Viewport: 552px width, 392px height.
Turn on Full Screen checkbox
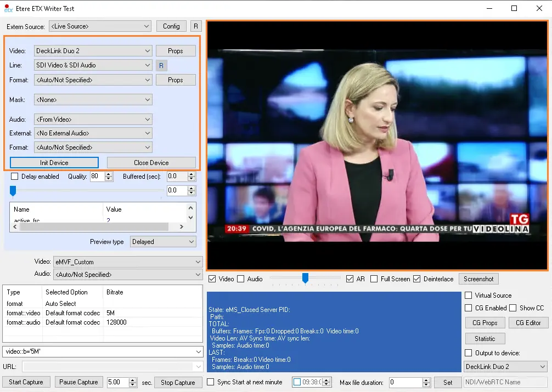click(x=374, y=279)
